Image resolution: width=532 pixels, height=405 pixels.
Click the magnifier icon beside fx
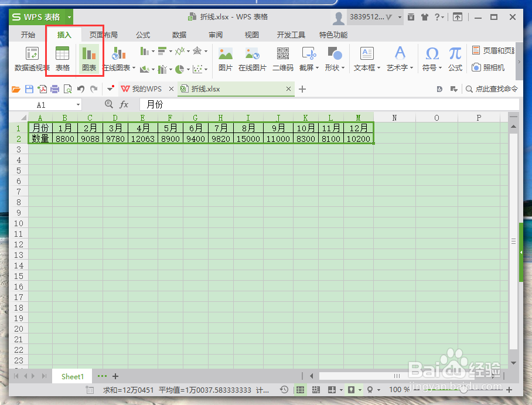pyautogui.click(x=109, y=104)
